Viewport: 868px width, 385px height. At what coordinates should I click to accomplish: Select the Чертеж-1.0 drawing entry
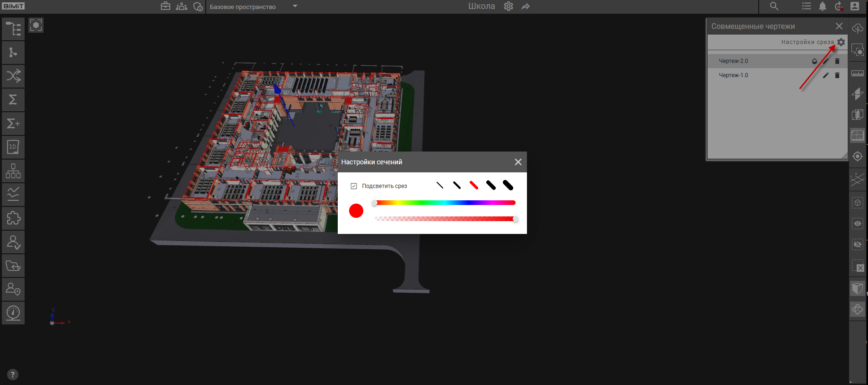(733, 75)
